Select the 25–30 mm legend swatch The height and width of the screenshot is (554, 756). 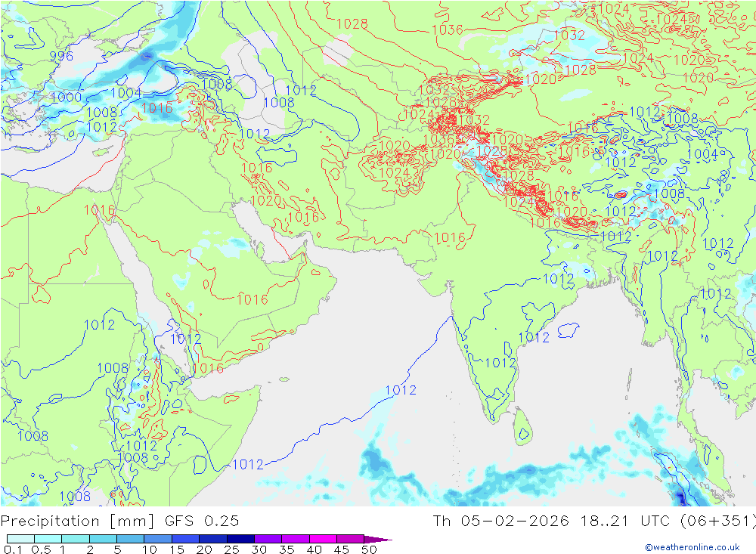[x=240, y=539]
